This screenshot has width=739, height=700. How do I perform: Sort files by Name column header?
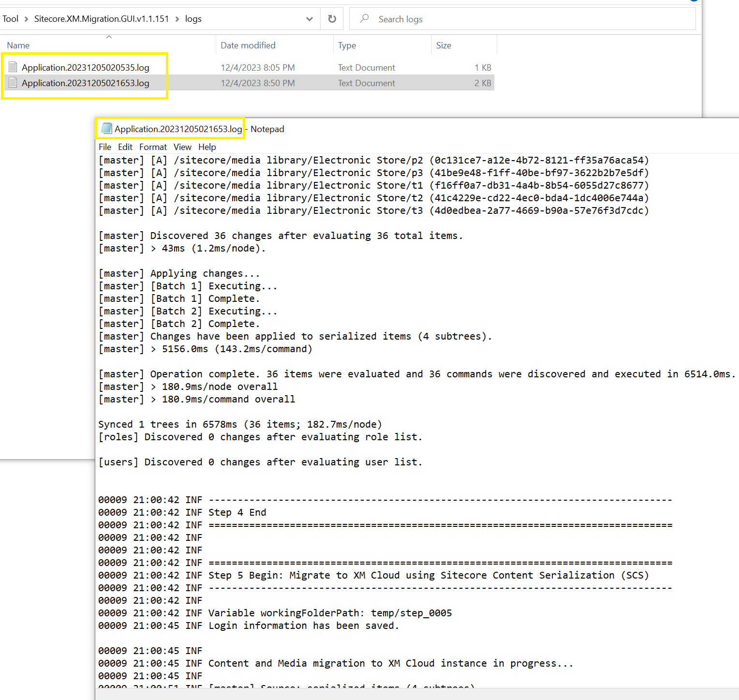point(18,45)
